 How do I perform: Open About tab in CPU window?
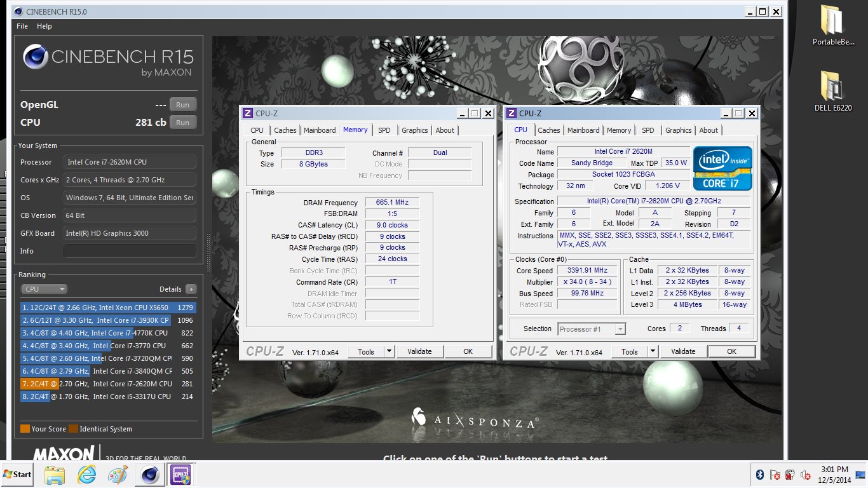point(709,130)
